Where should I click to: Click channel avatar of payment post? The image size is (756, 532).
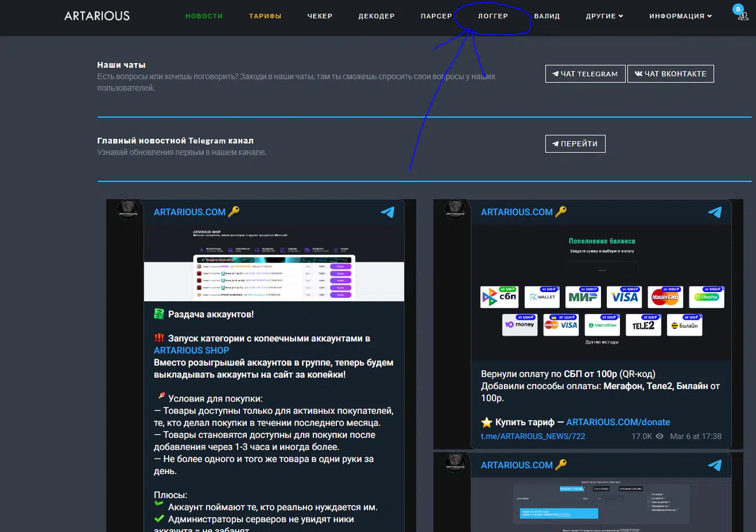tap(455, 210)
